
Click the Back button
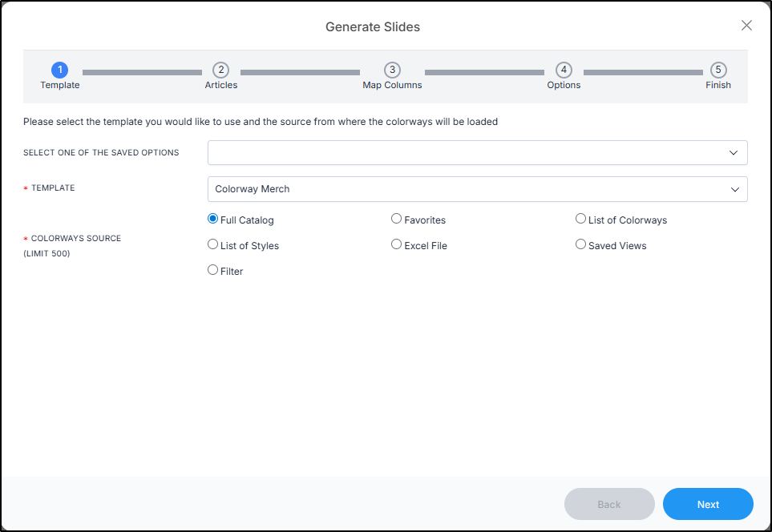(x=609, y=504)
